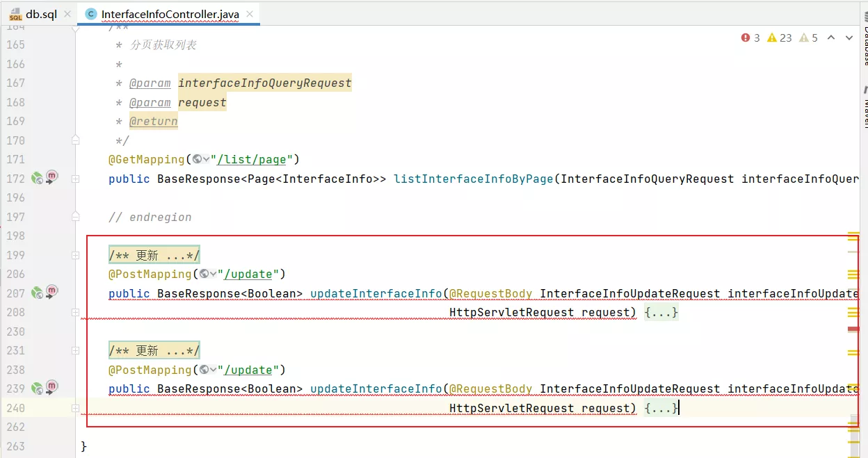Viewport: 868px width, 458px height.
Task: Click the Spring bean gutter icon on line 239
Action: pyautogui.click(x=38, y=389)
